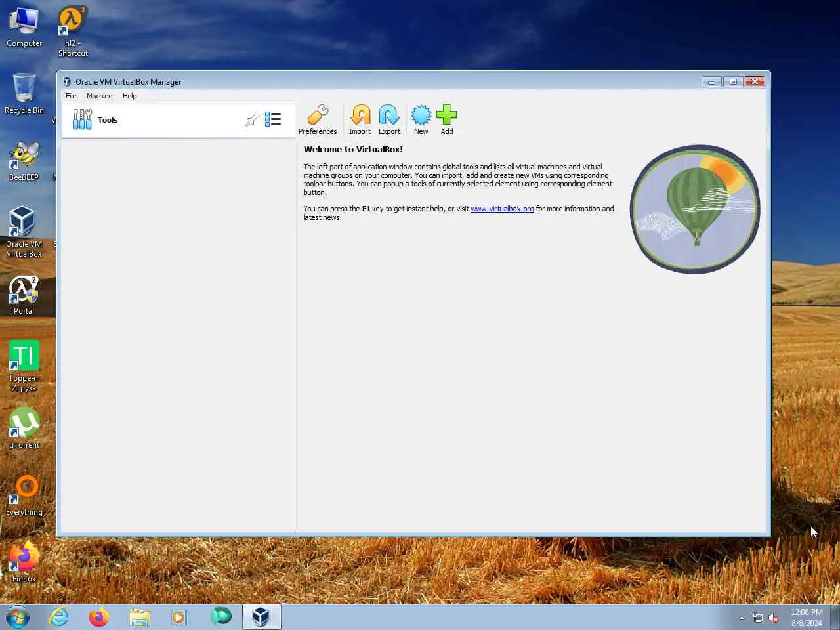Screen dimensions: 840x630
Task: Click the green round taskbar application icon
Action: (221, 616)
